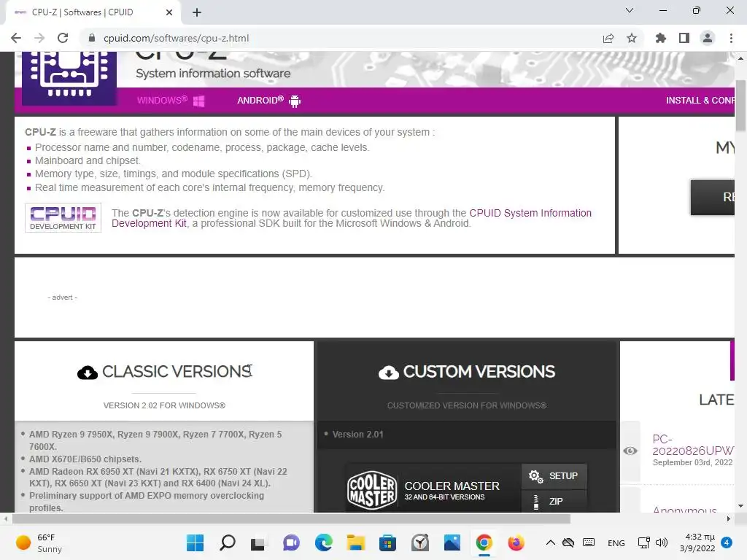Open Chrome three-dot menu
Image resolution: width=747 pixels, height=560 pixels.
point(731,38)
